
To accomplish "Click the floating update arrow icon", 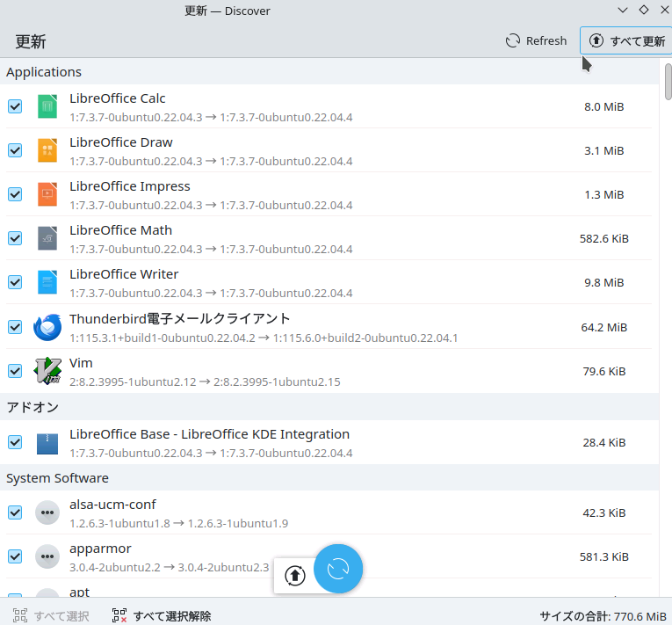I will (295, 575).
